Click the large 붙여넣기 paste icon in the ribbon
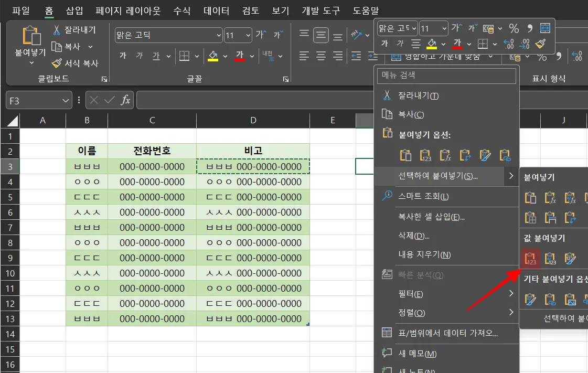 [31, 36]
